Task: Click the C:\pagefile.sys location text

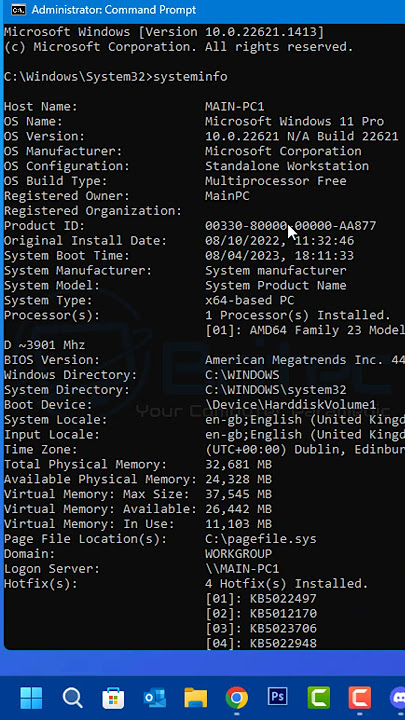Action: 261,539
